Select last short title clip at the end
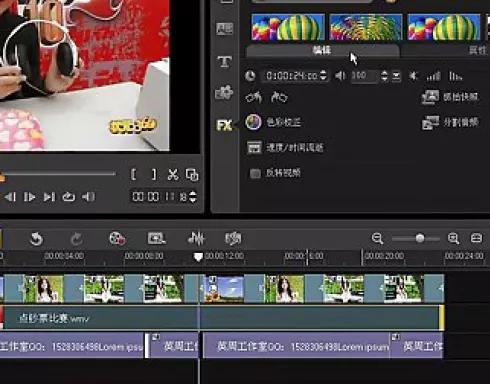 417,346
